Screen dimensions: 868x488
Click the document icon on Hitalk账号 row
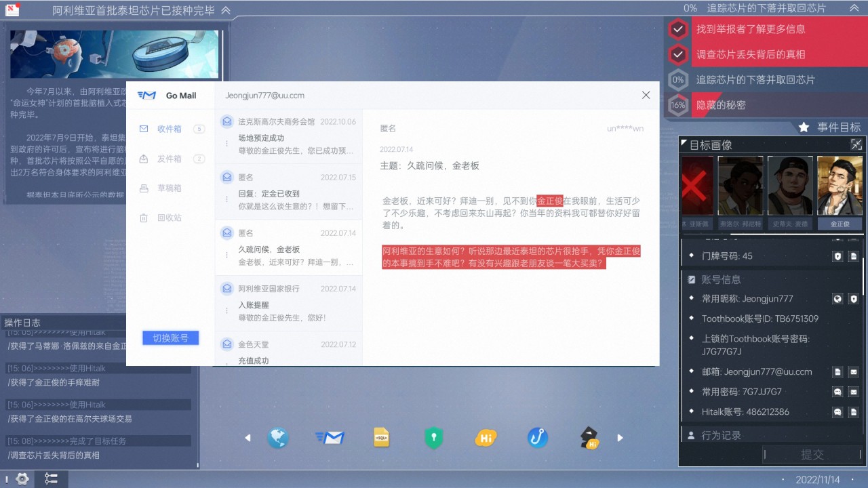pyautogui.click(x=854, y=411)
